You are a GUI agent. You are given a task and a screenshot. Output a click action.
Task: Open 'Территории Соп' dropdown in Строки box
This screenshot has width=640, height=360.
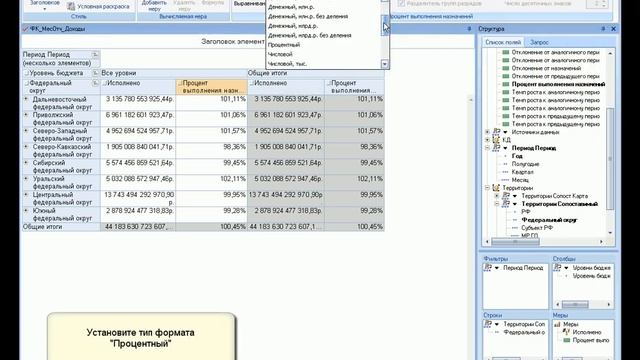[497, 324]
